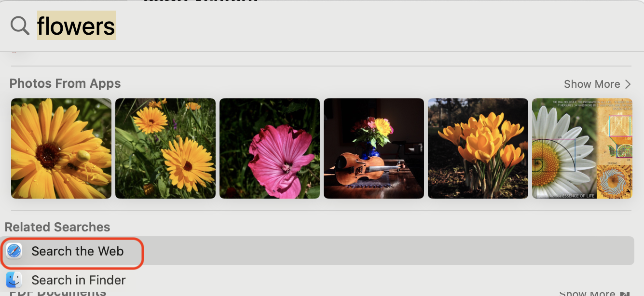Open the close-up yellow flower with insect photo
The width and height of the screenshot is (644, 296).
click(61, 148)
